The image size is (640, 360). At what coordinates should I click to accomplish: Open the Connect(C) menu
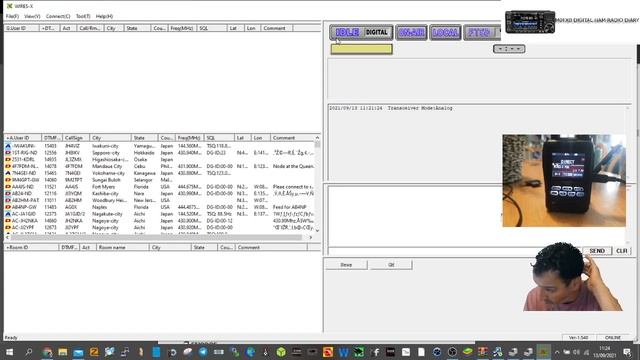58,16
